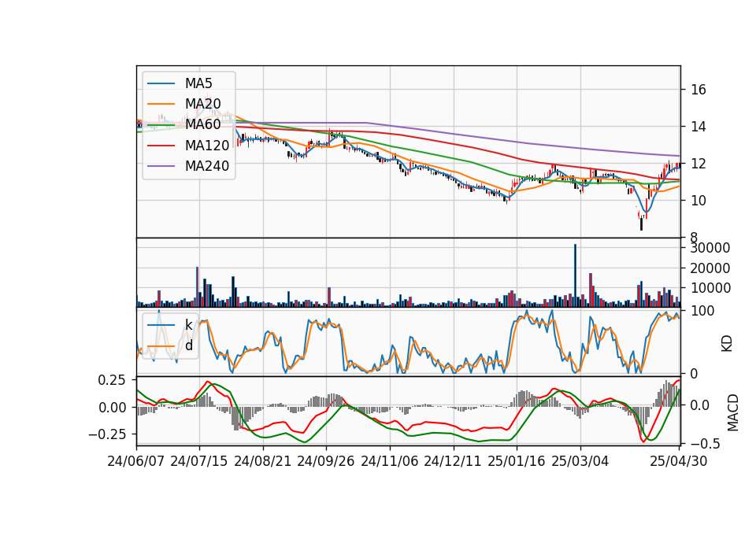This screenshot has height=543, width=756.
Task: Click the MA240 legend label
Action: coord(207,166)
